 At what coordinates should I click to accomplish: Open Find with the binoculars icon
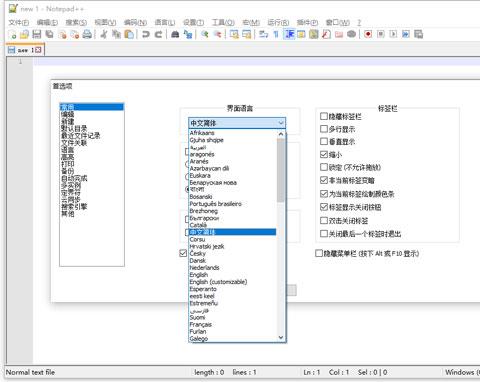[175, 34]
